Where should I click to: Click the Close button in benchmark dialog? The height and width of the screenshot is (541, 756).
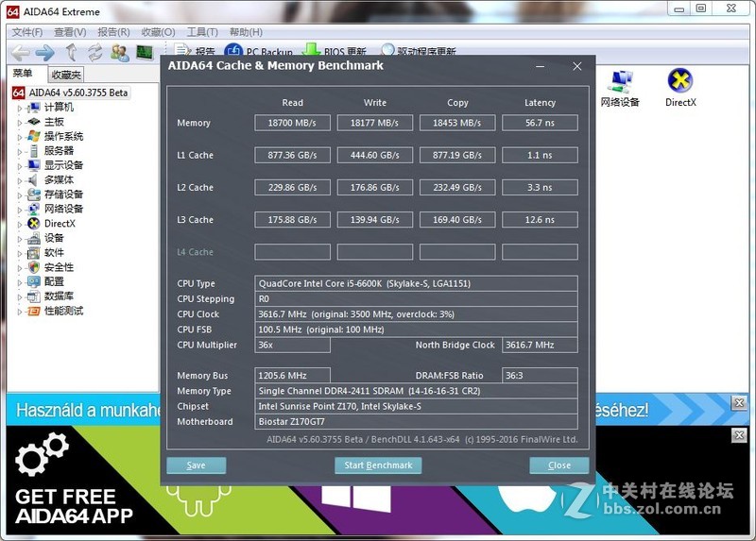(559, 465)
